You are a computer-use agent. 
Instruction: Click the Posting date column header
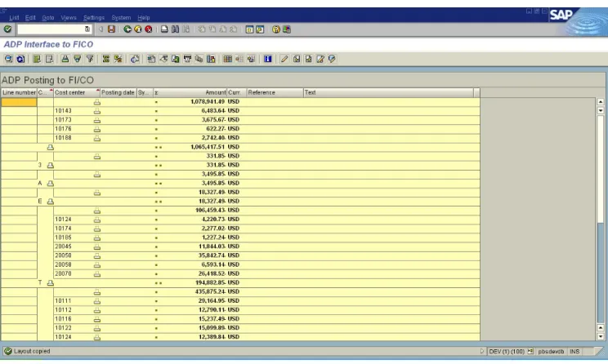pos(118,92)
